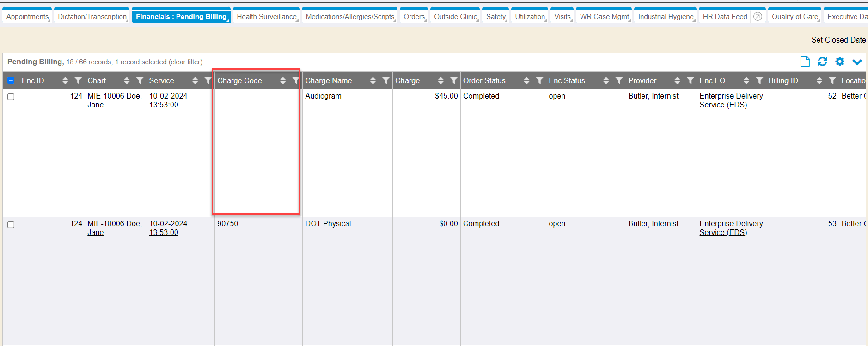
Task: Open the Enc ID column filter
Action: pyautogui.click(x=78, y=80)
